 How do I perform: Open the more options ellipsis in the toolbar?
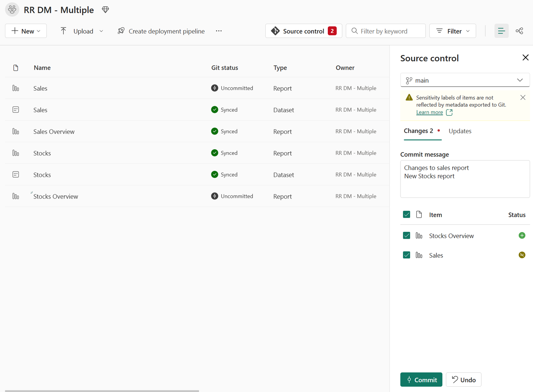(219, 31)
